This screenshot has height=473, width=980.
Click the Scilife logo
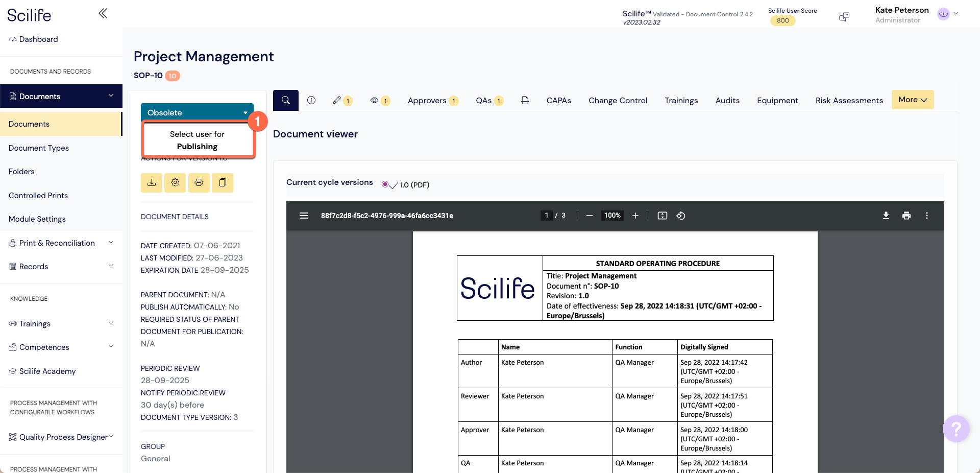[29, 15]
